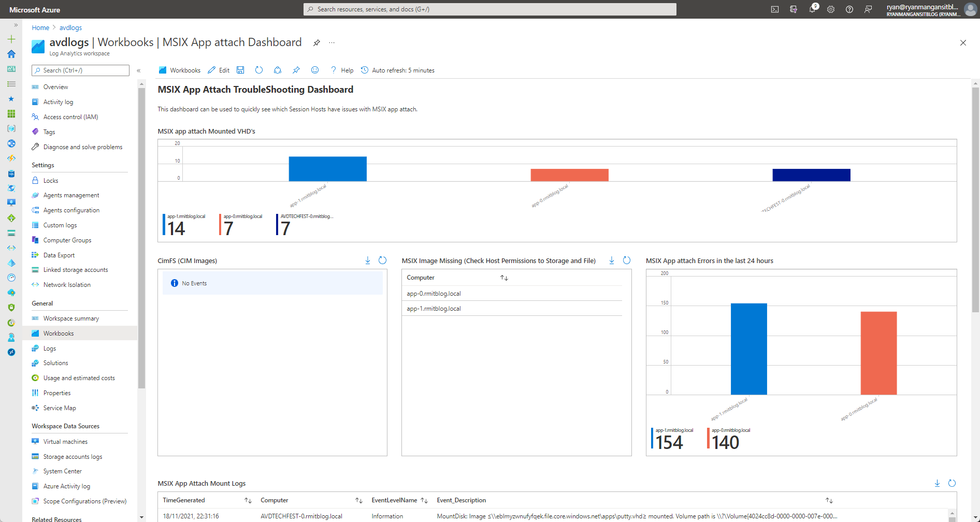Refresh the MSIX App Attach Mount Logs
Image resolution: width=980 pixels, height=522 pixels.
click(952, 483)
